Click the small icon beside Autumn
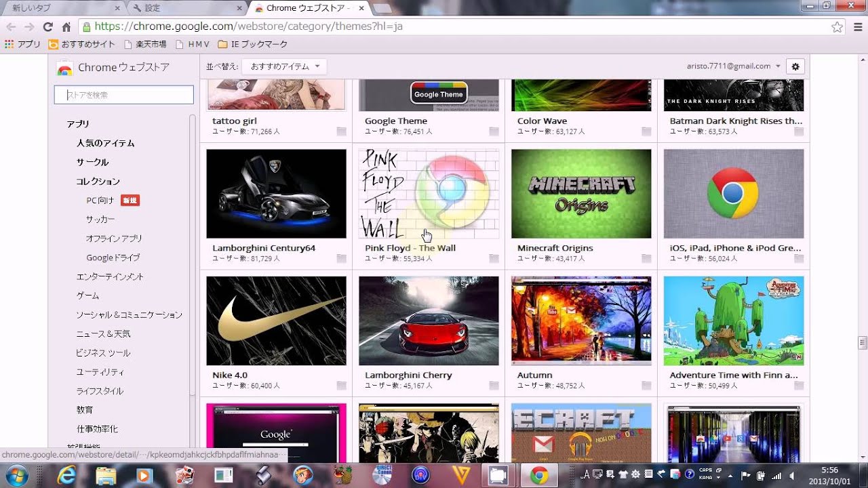This screenshot has width=868, height=488. tap(646, 385)
